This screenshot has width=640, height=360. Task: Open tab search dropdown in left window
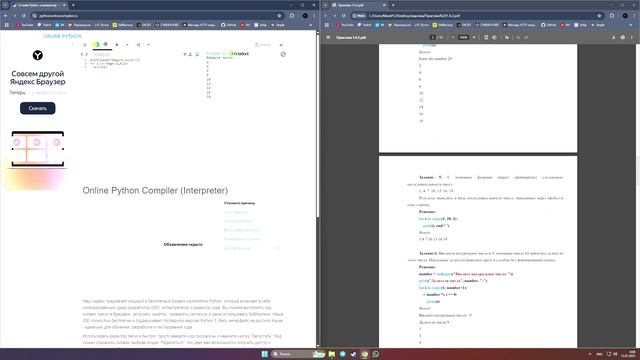(x=5, y=5)
